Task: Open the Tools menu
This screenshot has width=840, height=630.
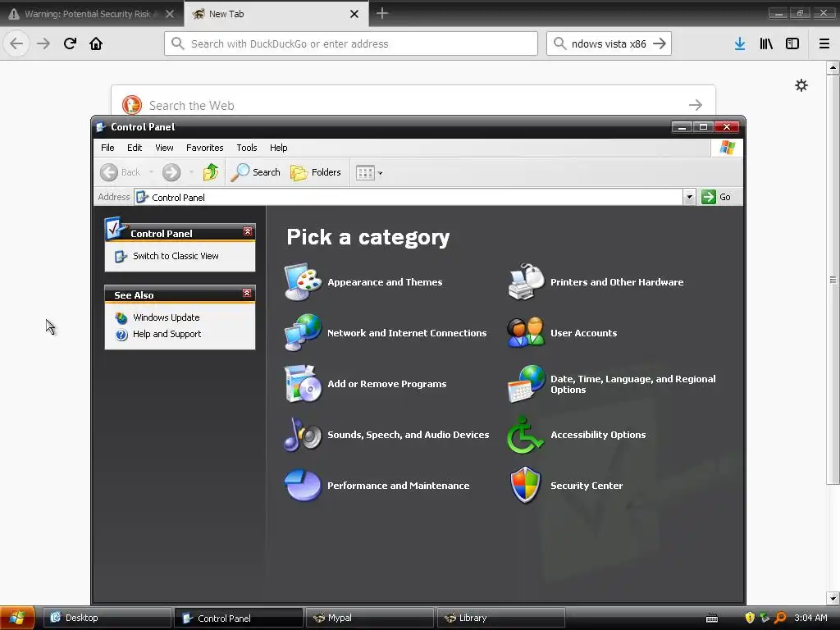Action: pyautogui.click(x=247, y=148)
